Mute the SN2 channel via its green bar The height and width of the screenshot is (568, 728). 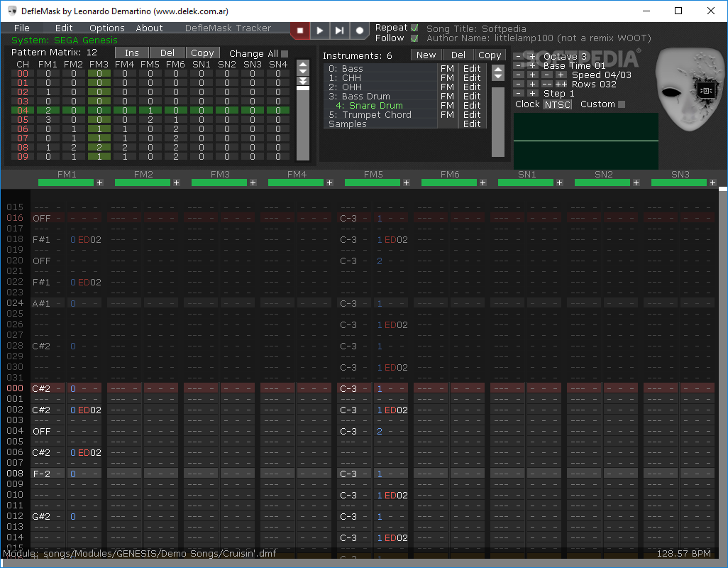click(x=602, y=183)
